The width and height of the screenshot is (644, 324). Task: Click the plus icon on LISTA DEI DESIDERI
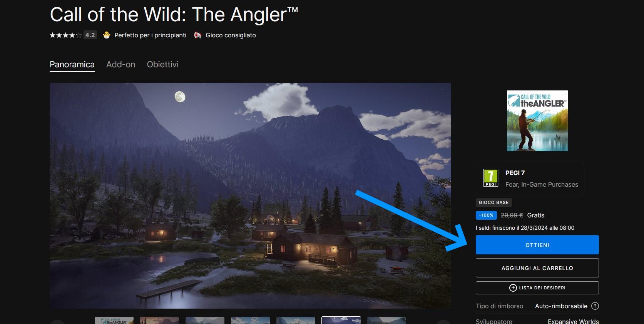[x=513, y=288]
